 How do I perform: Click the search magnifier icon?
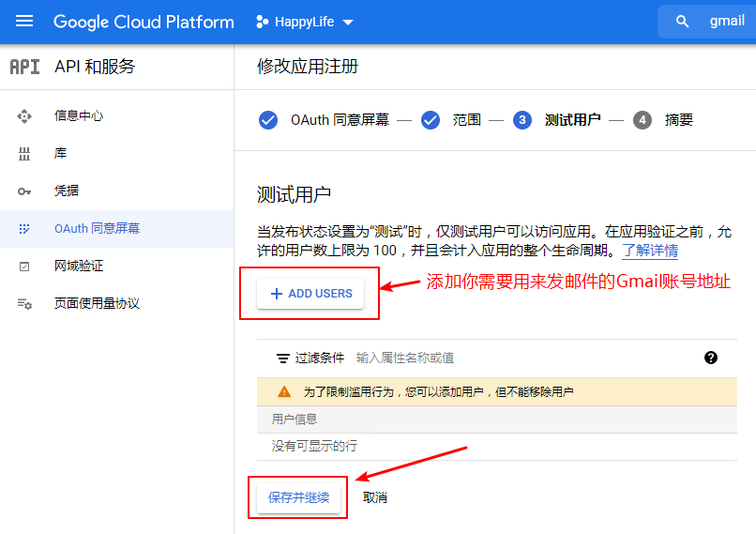683,22
